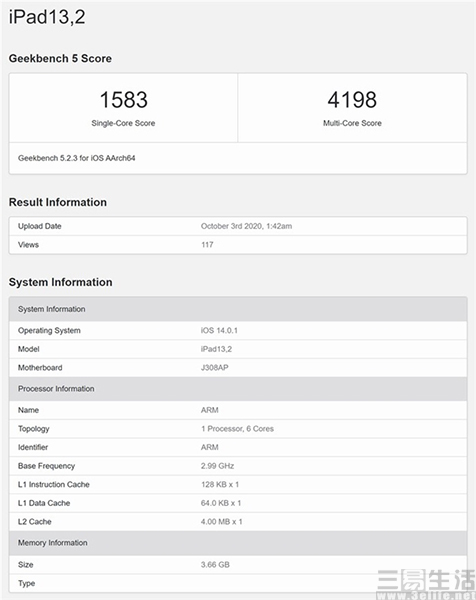Select the ARM value in Name row

click(210, 410)
